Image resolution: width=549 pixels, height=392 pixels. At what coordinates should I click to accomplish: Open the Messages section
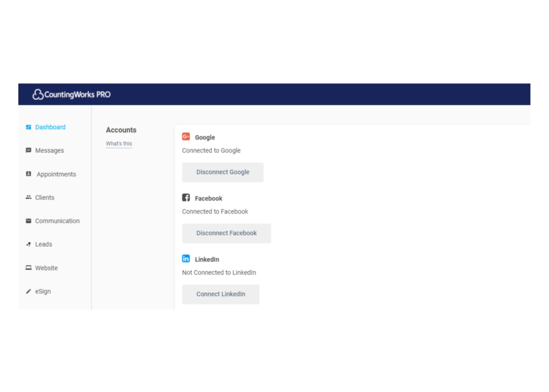click(49, 150)
